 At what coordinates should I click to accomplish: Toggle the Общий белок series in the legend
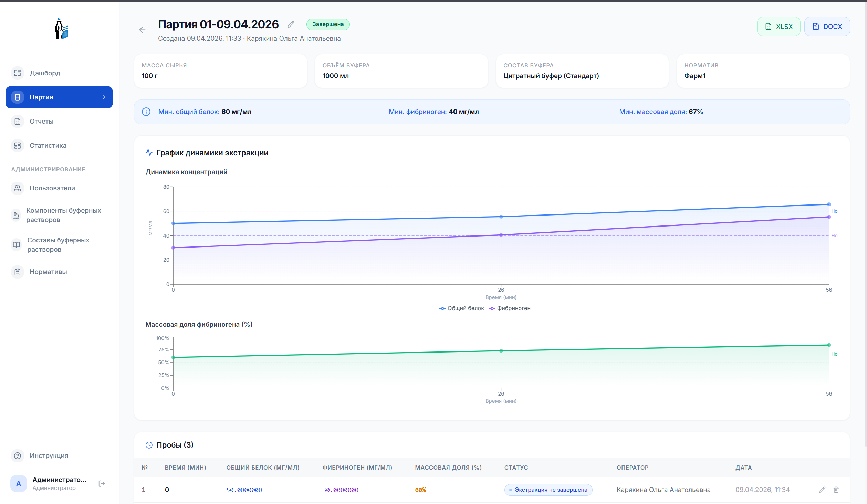462,308
